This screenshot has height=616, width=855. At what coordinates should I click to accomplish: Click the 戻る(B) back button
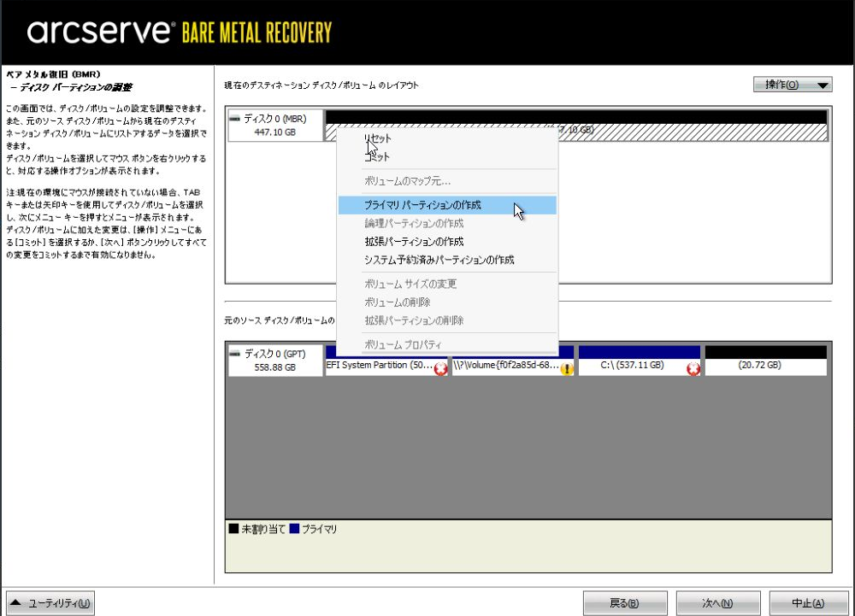click(625, 603)
